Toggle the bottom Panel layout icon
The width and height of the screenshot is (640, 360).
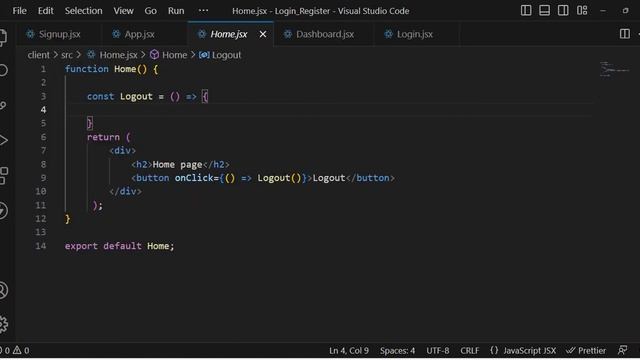pyautogui.click(x=544, y=11)
